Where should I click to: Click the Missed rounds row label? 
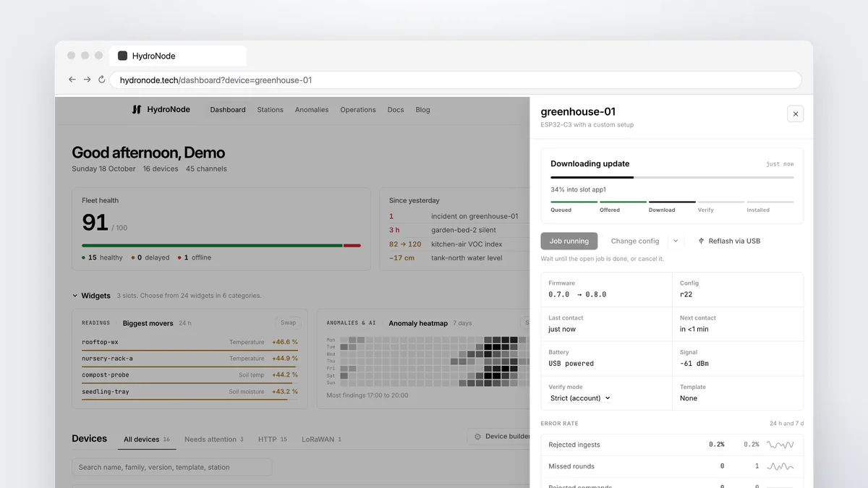pos(571,466)
